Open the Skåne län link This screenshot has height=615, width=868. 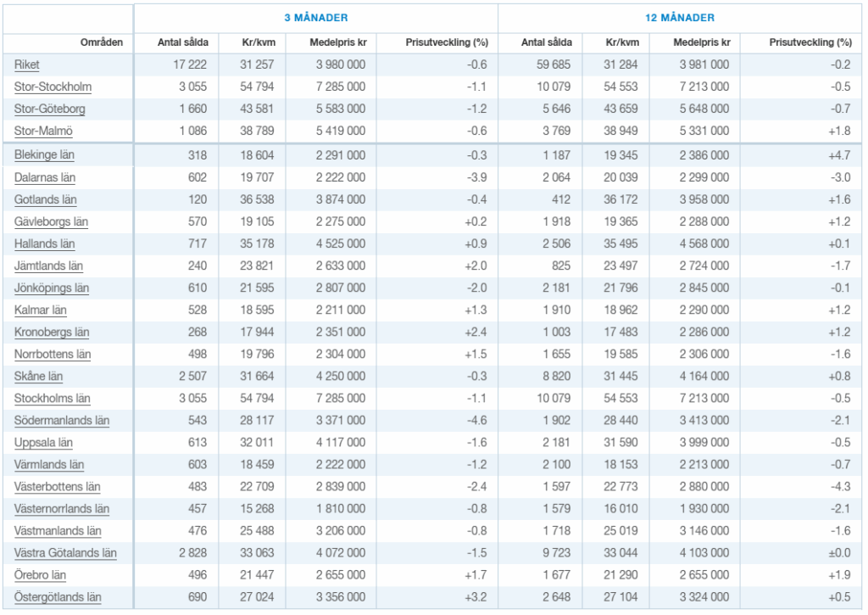coord(39,376)
